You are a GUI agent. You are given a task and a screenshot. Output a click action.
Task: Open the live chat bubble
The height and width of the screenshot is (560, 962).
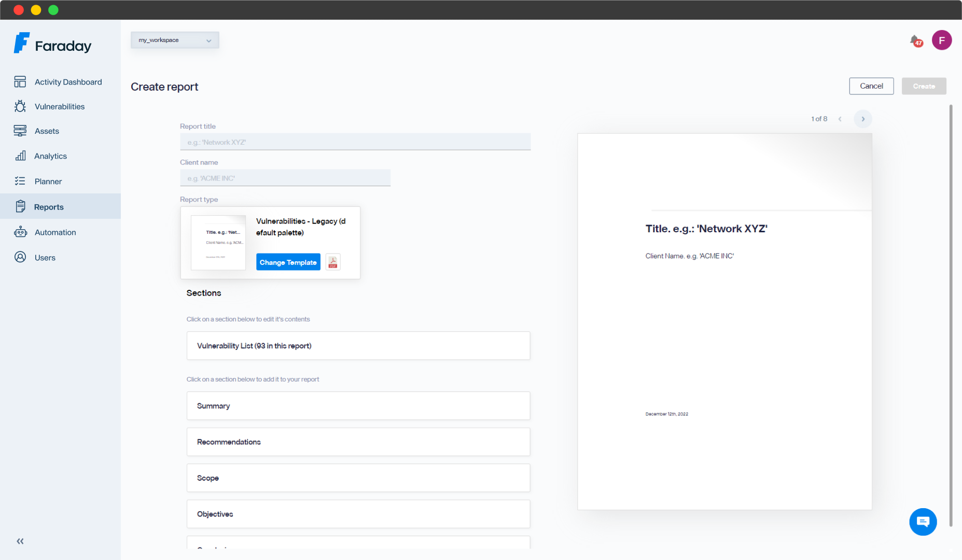click(923, 522)
